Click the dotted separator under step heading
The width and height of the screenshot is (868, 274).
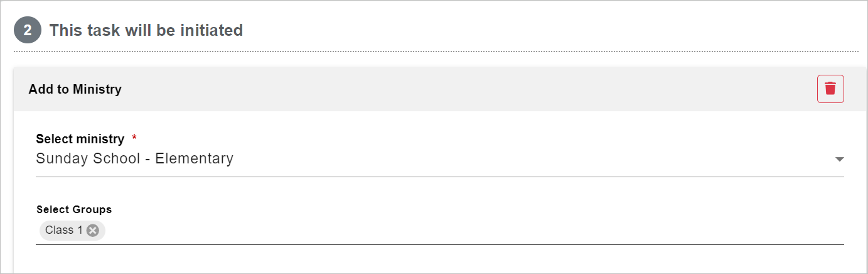pos(436,51)
